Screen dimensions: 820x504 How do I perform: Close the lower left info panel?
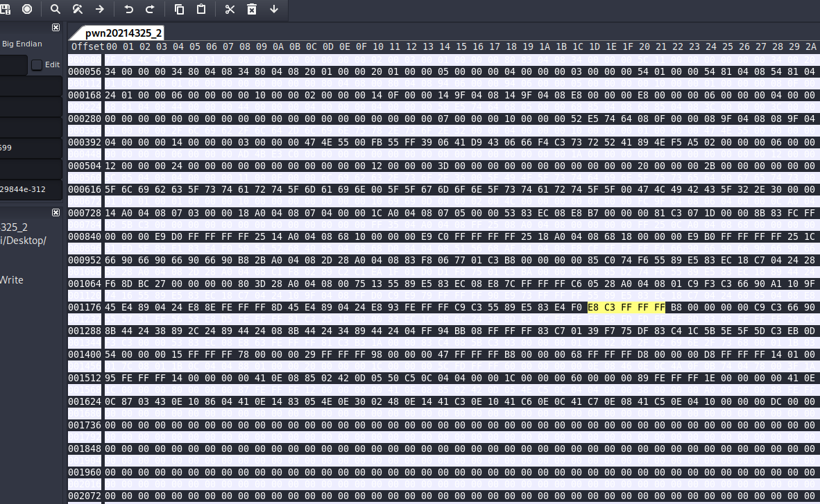point(56,212)
